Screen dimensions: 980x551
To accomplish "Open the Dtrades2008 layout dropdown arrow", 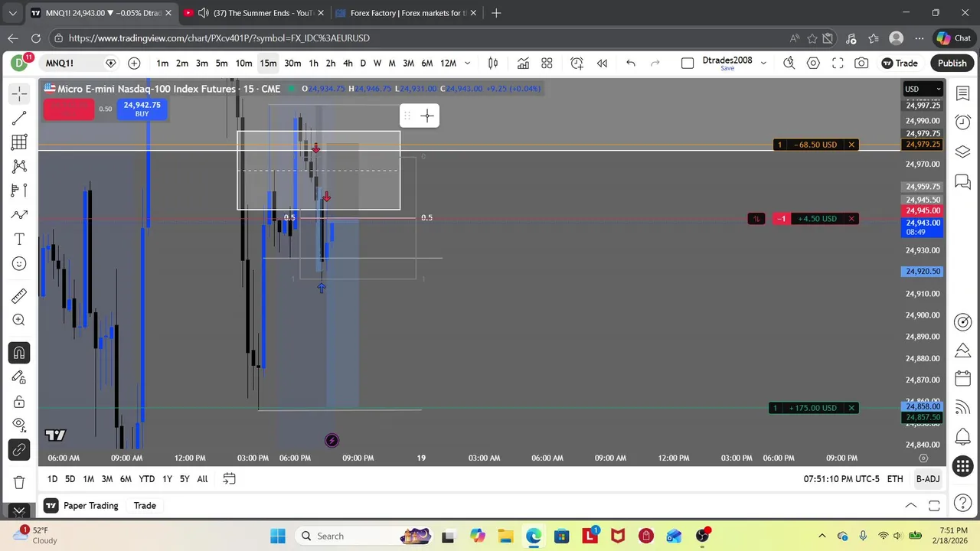I will click(763, 63).
